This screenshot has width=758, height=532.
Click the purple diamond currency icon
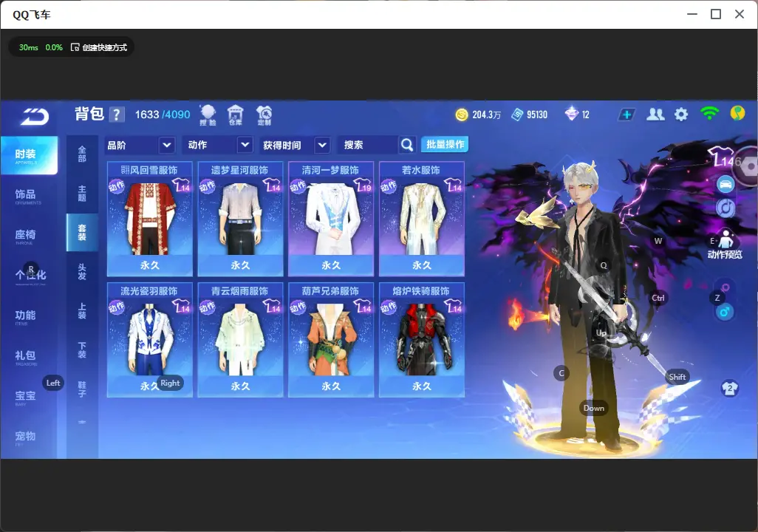pyautogui.click(x=571, y=114)
